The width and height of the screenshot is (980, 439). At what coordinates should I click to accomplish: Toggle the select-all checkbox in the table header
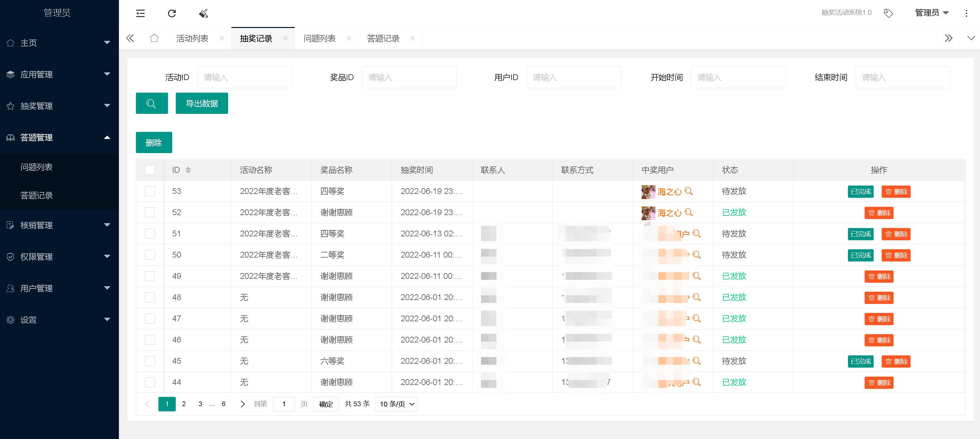tap(150, 170)
